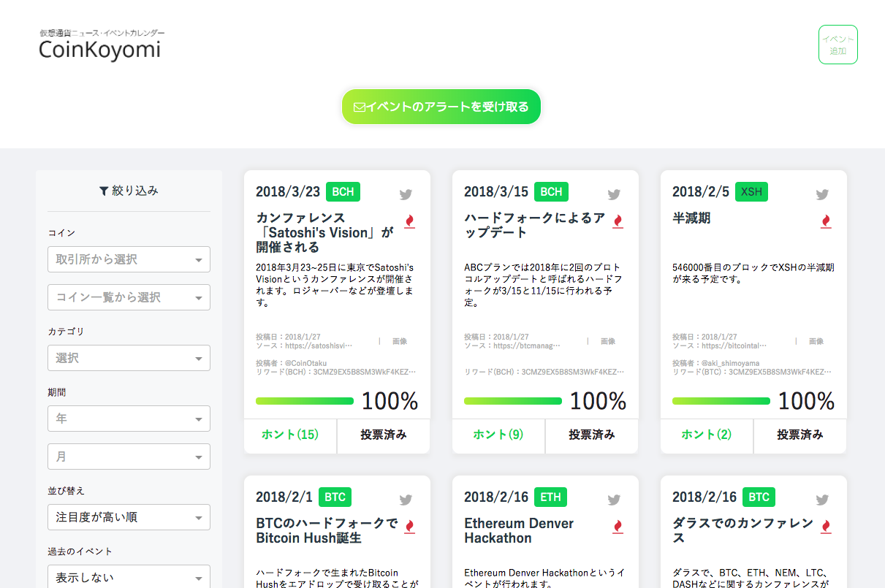Click the BTC tag on the 2018/2/1 card
This screenshot has width=885, height=588.
click(x=335, y=497)
